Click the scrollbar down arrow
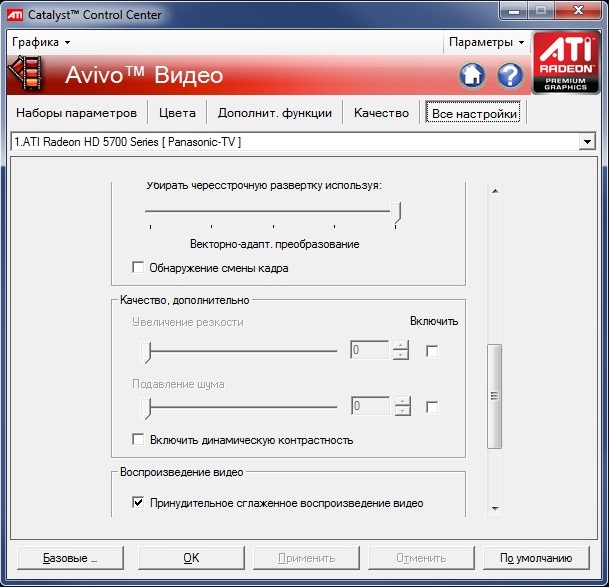 tap(495, 508)
